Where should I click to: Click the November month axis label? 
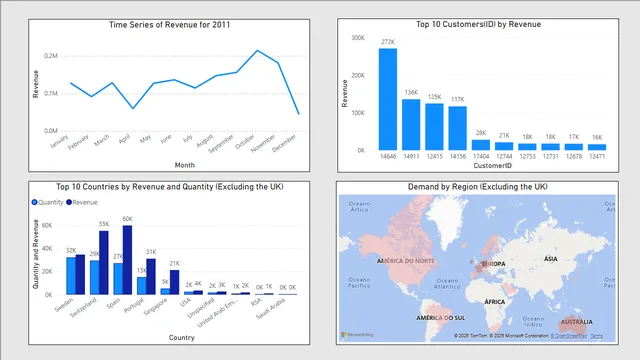pos(263,144)
